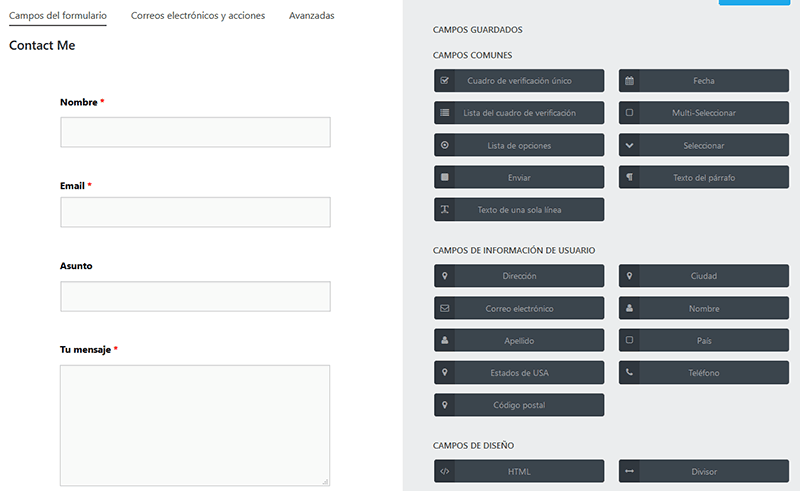Add the Nombre user info field
The image size is (800, 491).
(704, 308)
